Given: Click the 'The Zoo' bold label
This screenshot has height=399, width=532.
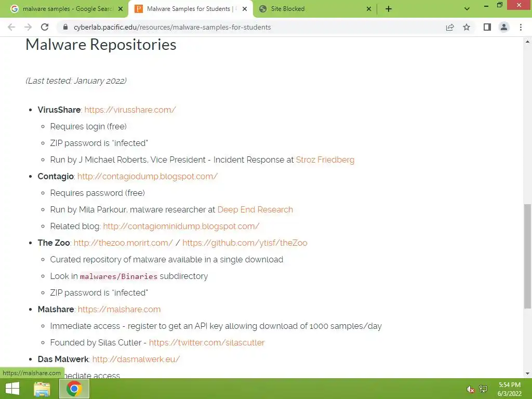Looking at the screenshot, I should point(54,243).
